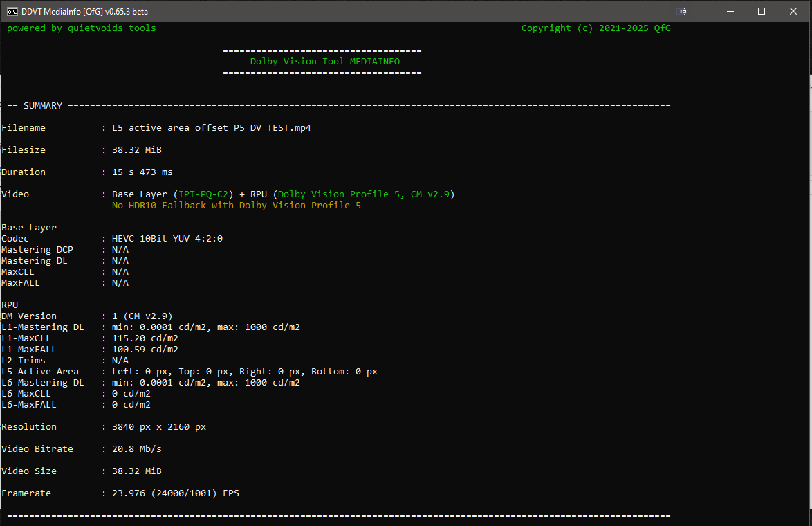This screenshot has height=526, width=812.
Task: Click the "RPU" section heading
Action: pos(10,305)
